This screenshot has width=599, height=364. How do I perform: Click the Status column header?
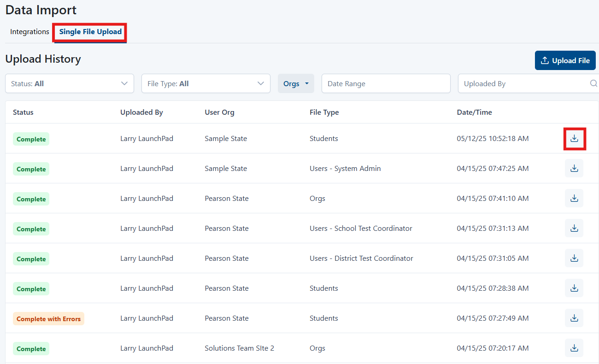[x=23, y=112]
